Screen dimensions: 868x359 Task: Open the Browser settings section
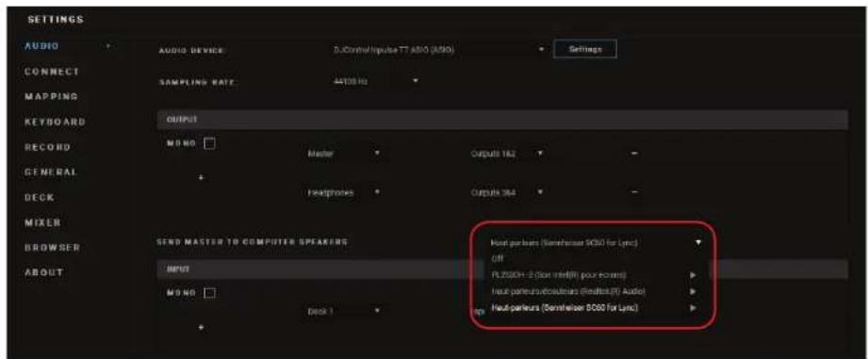pyautogui.click(x=52, y=247)
